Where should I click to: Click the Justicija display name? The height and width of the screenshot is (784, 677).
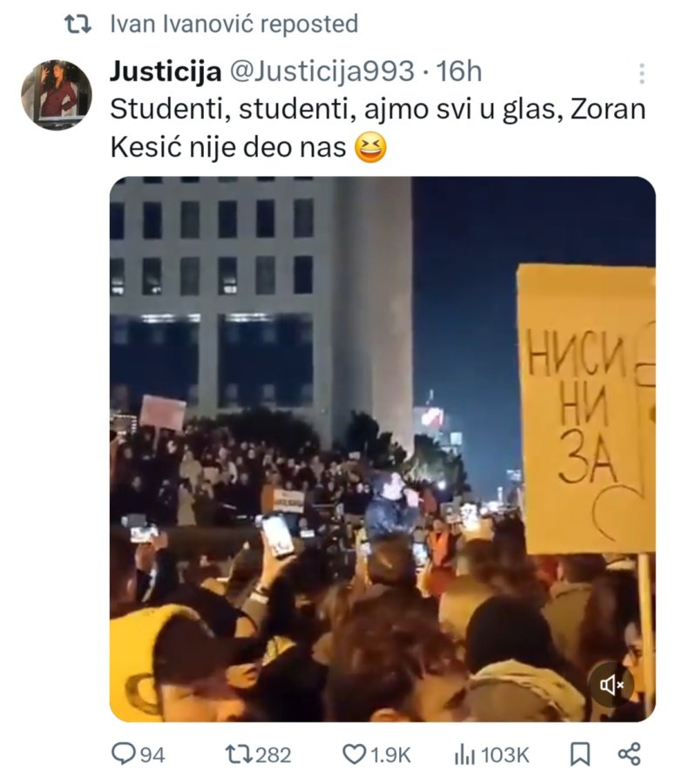pos(166,71)
